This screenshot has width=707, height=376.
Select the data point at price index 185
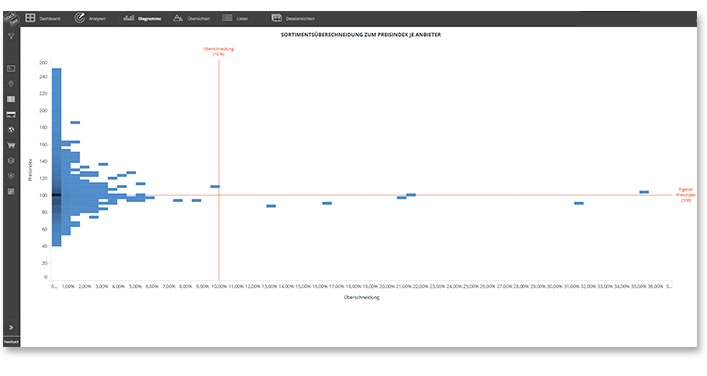pos(75,122)
